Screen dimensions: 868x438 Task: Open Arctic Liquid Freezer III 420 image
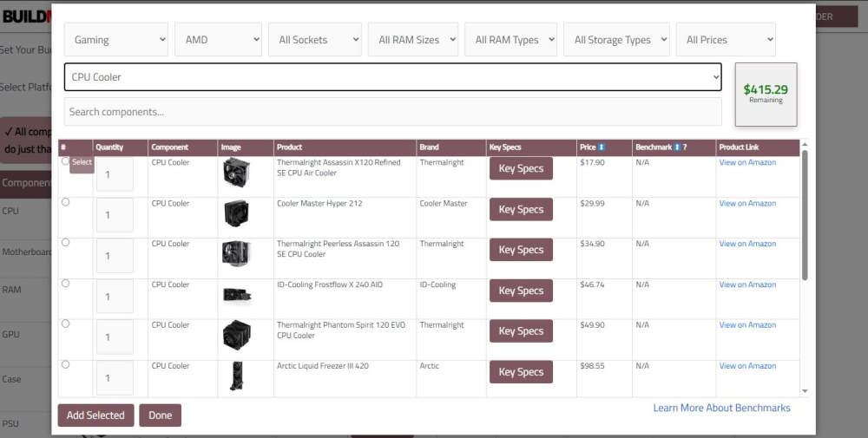tap(237, 376)
